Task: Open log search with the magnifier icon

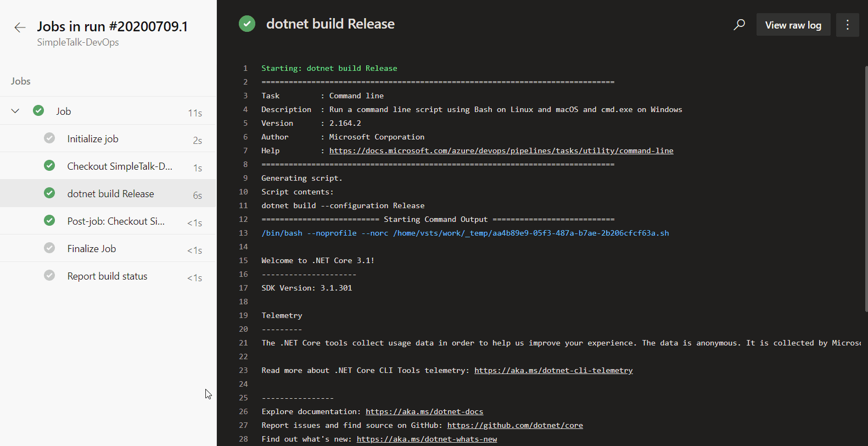Action: point(740,25)
